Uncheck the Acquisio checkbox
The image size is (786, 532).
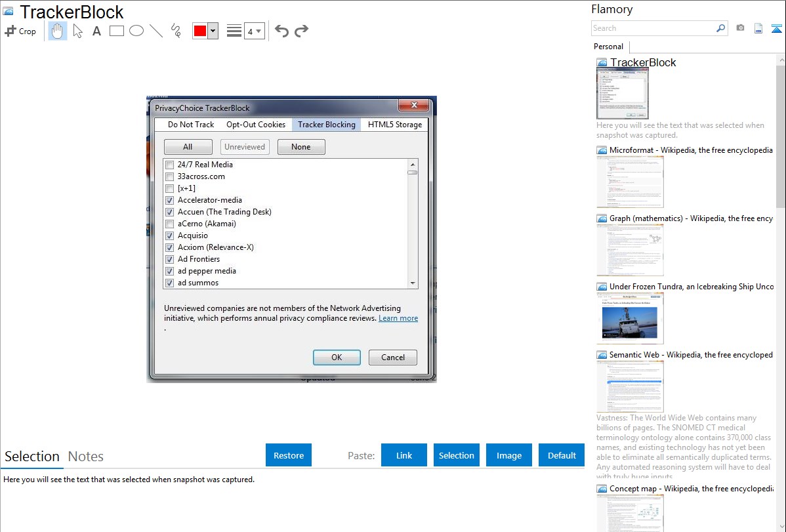click(x=170, y=235)
